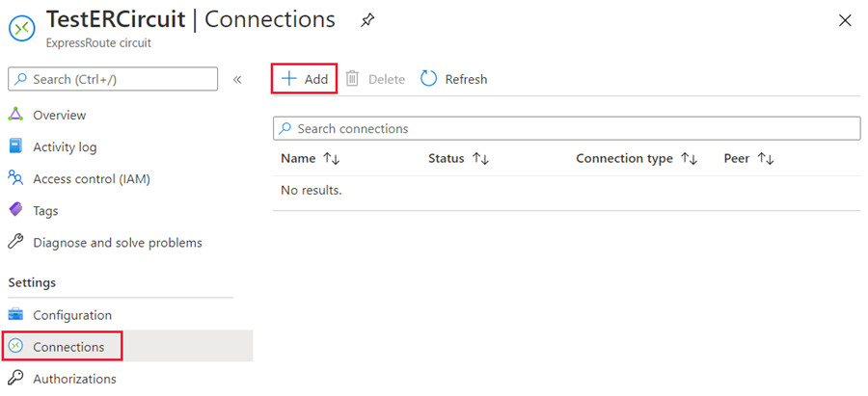The width and height of the screenshot is (868, 396).
Task: Sort by Connection type column
Action: (689, 158)
